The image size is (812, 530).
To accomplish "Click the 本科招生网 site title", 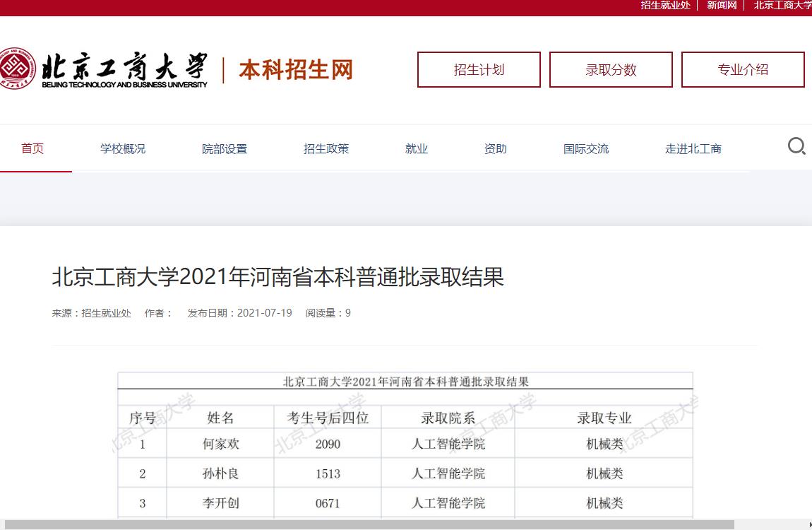I will (x=296, y=69).
